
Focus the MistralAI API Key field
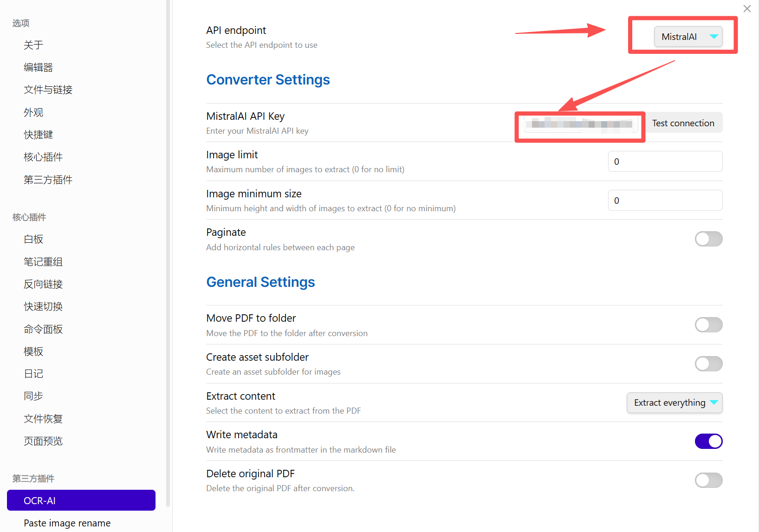(x=581, y=124)
